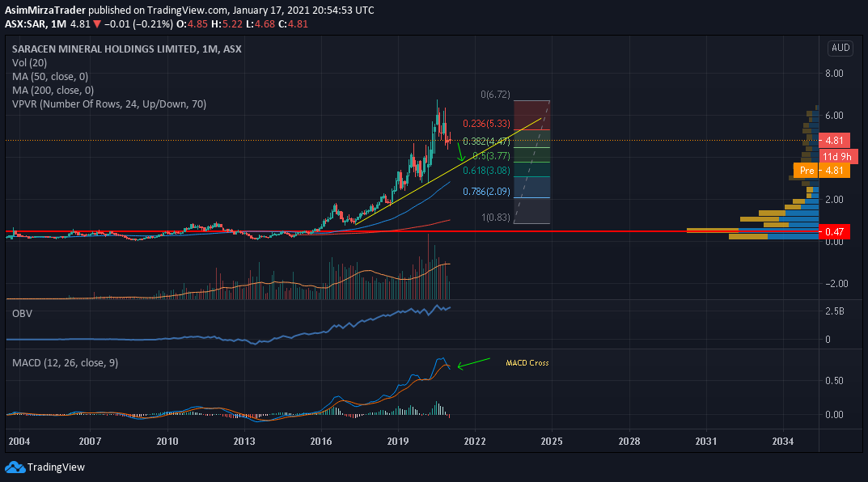Click the -2.00 price axis label
The width and height of the screenshot is (868, 482).
pos(836,284)
